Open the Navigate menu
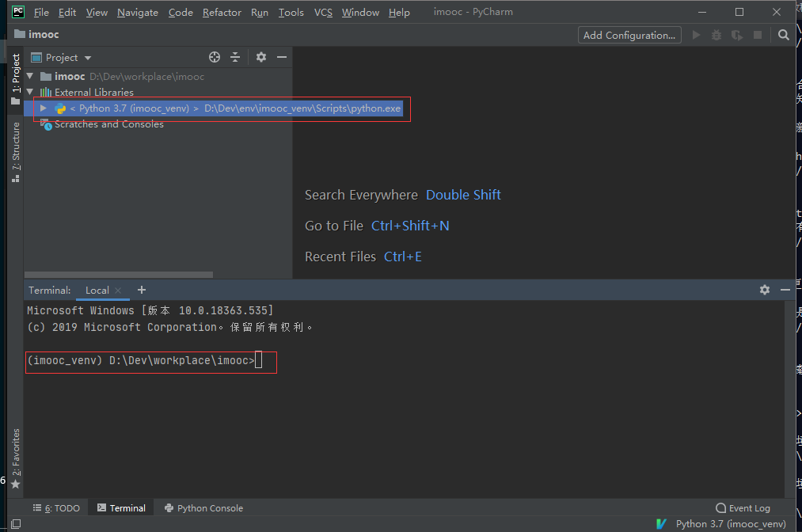This screenshot has width=802, height=532. coord(138,13)
